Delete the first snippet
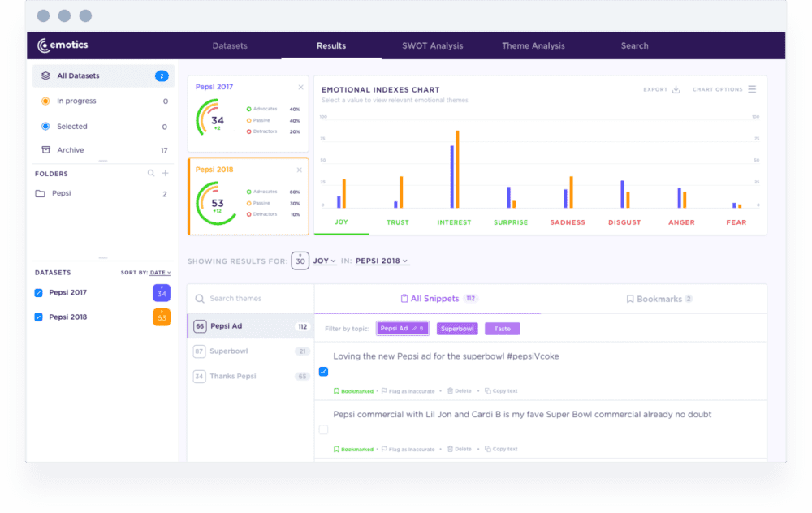812x513 pixels. pyautogui.click(x=460, y=391)
